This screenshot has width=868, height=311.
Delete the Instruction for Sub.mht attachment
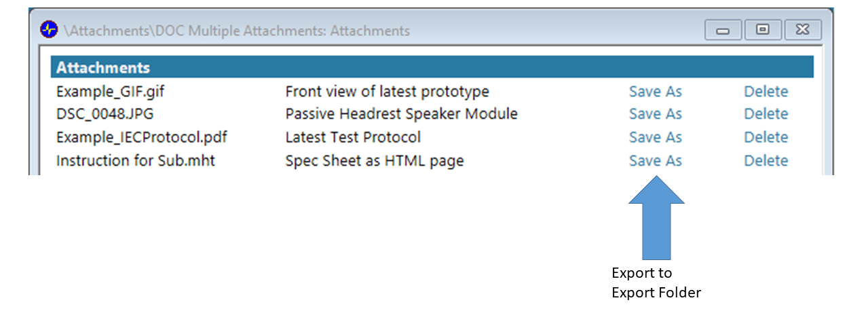pos(766,161)
